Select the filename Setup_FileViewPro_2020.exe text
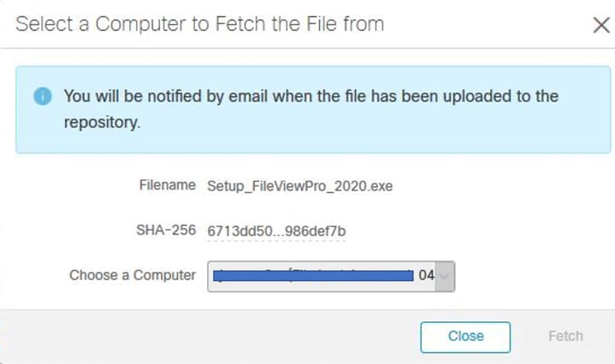The width and height of the screenshot is (615, 364). (299, 185)
